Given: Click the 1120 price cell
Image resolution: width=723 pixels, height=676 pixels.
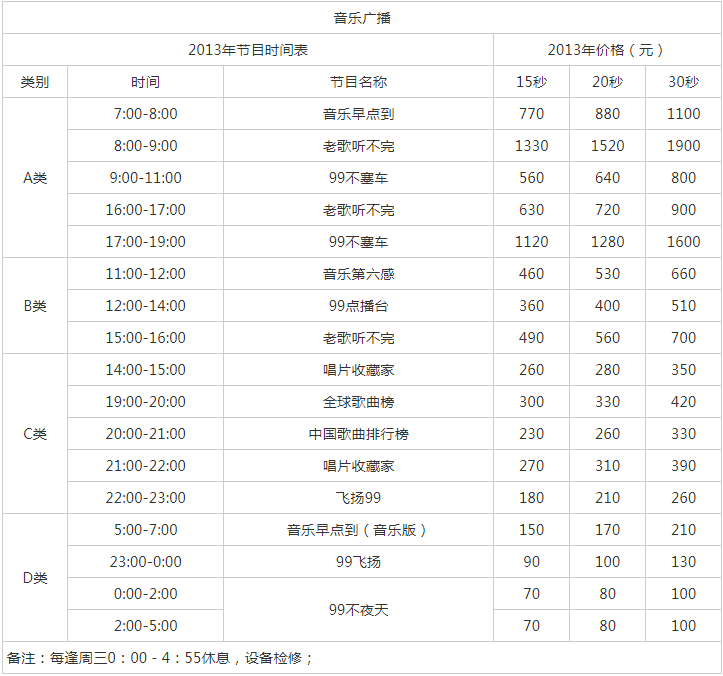Looking at the screenshot, I should pos(531,242).
